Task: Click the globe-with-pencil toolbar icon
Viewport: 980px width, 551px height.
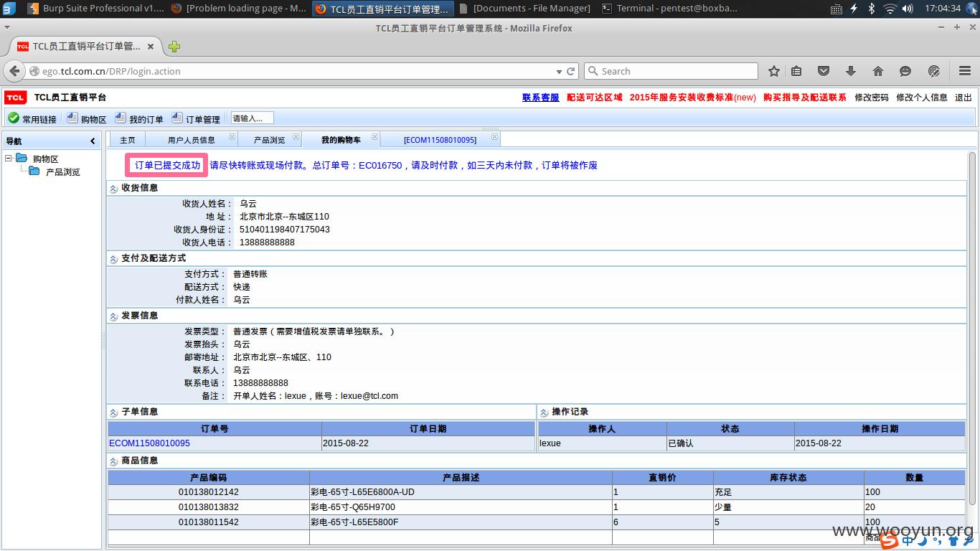Action: [x=933, y=71]
